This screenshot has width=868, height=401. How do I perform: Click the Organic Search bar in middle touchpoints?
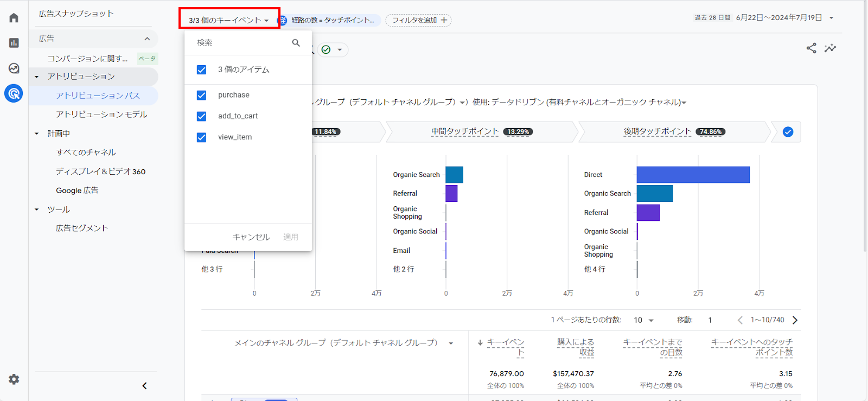pyautogui.click(x=455, y=175)
